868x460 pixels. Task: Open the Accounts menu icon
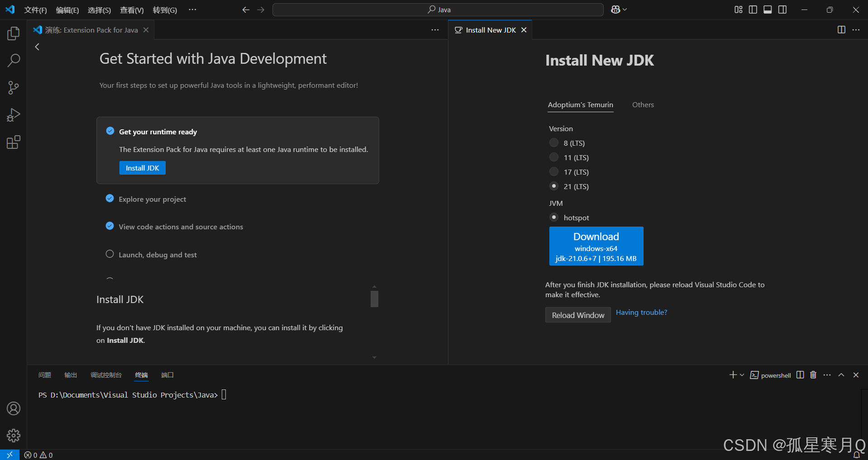point(14,408)
